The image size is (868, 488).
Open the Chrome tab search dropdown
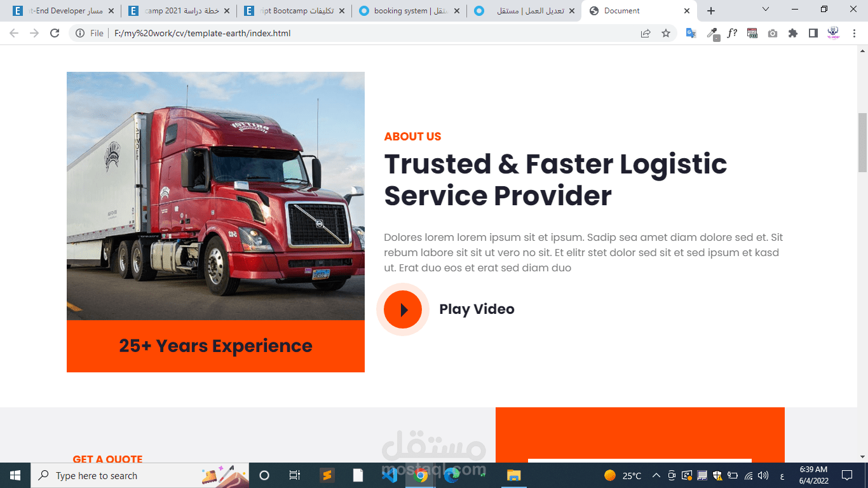tap(764, 10)
